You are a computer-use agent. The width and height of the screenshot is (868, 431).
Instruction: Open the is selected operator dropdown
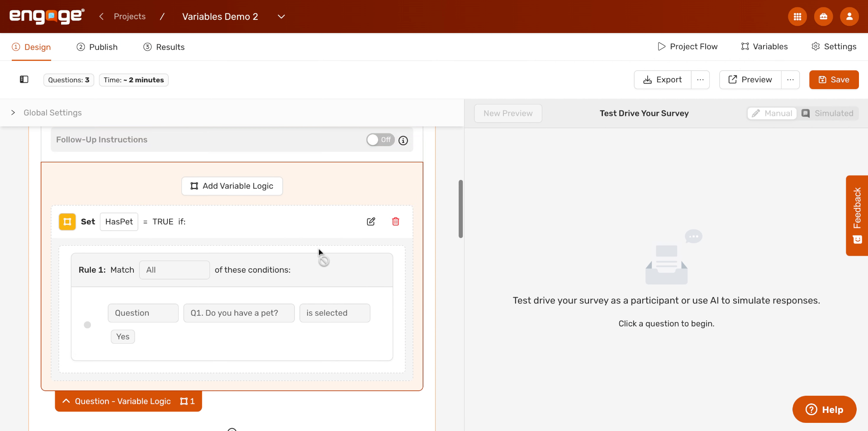[x=335, y=313]
